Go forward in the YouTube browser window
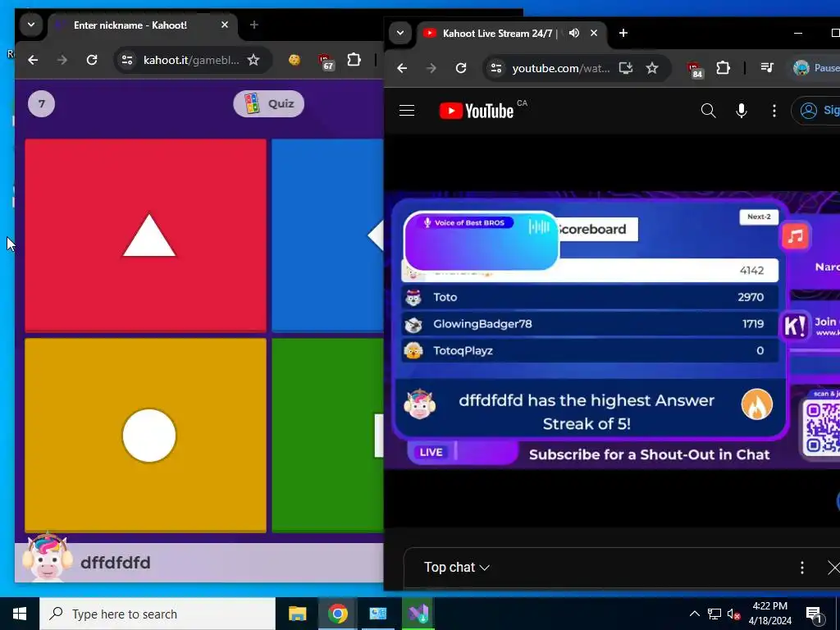 click(431, 68)
